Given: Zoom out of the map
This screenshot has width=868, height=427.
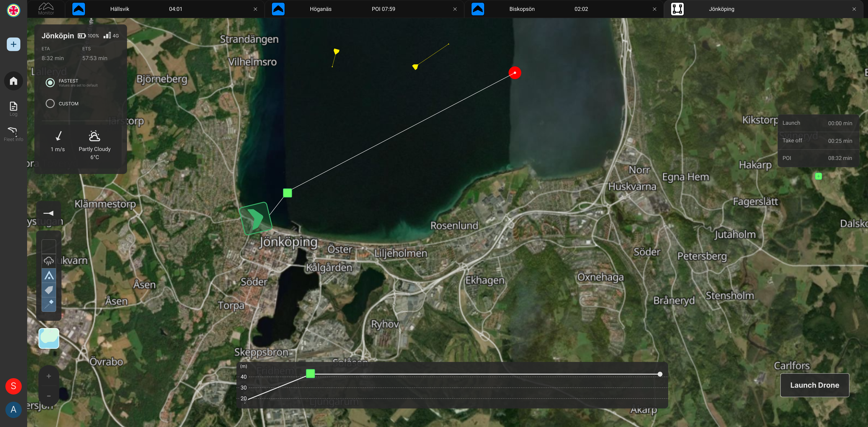Looking at the screenshot, I should 49,396.
